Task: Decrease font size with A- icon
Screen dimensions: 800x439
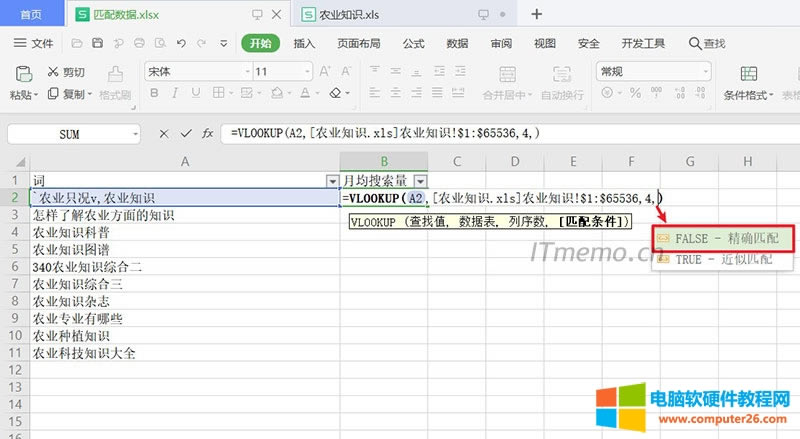Action: coord(346,71)
